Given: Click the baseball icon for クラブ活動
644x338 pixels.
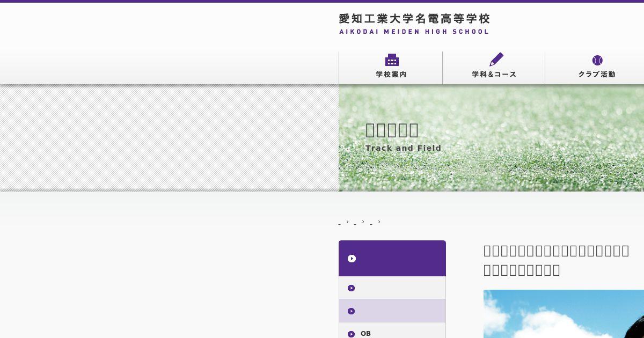Looking at the screenshot, I should [597, 60].
